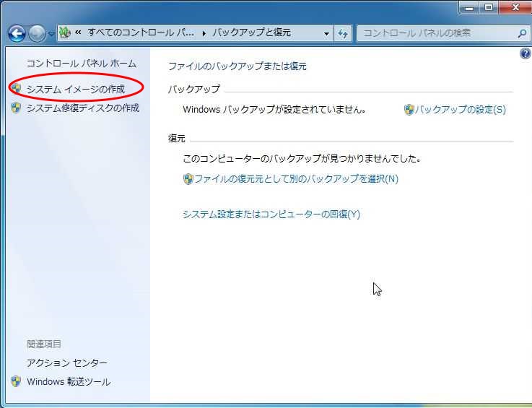The image size is (532, 408).
Task: Click text Windows バックアップが設定されていません。
Action: tap(274, 110)
